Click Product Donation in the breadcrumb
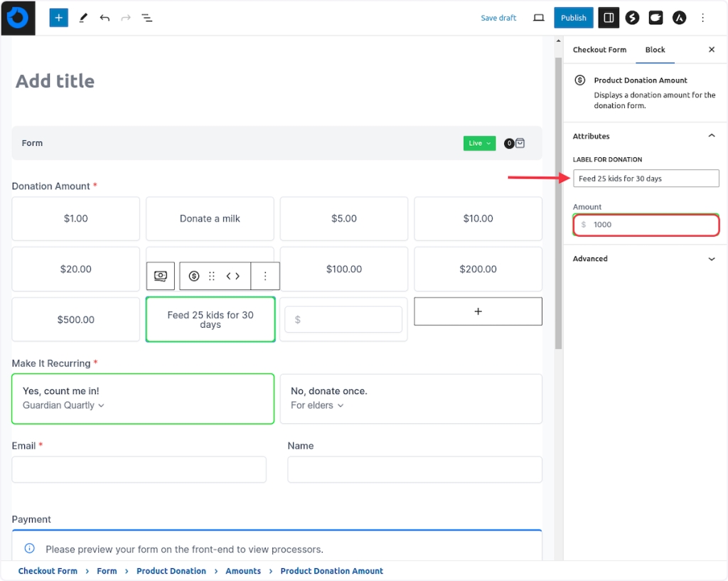 click(171, 571)
